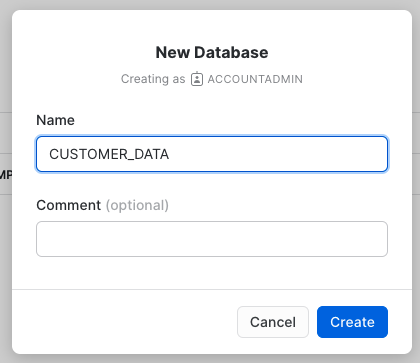Click the ACCOUNTADMIN role text
Screen dimensions: 420x363
tap(255, 79)
